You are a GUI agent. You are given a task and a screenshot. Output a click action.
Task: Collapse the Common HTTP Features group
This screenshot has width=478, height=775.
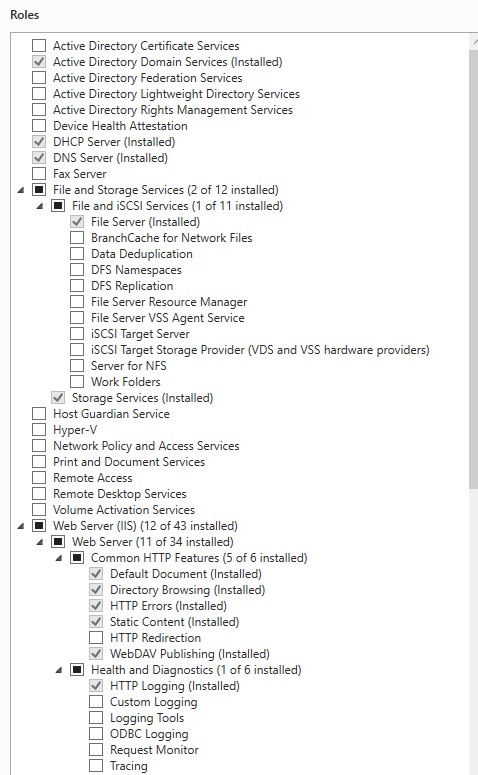point(59,559)
